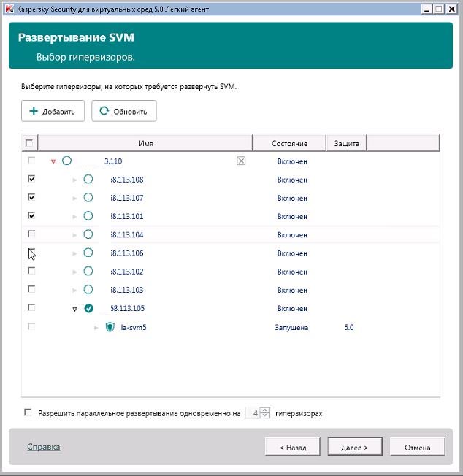Uncheck the checkbox for hypervisor 58.113.107
463x476 pixels.
[31, 197]
